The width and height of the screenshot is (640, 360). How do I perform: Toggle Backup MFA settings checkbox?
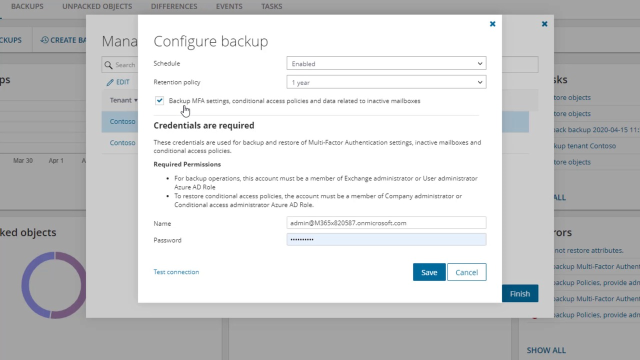point(159,100)
